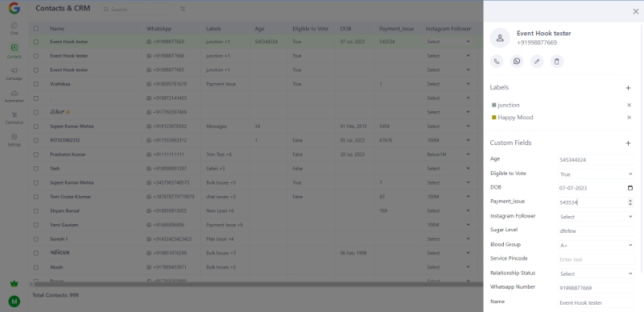
Task: Click the phone call icon in contact panel
Action: [497, 61]
